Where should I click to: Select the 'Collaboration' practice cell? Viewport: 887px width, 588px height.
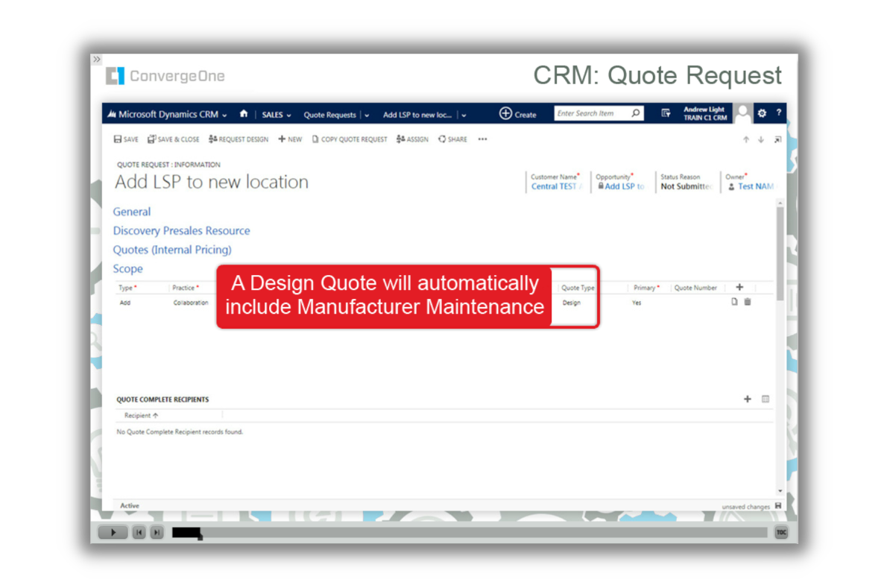click(x=191, y=303)
